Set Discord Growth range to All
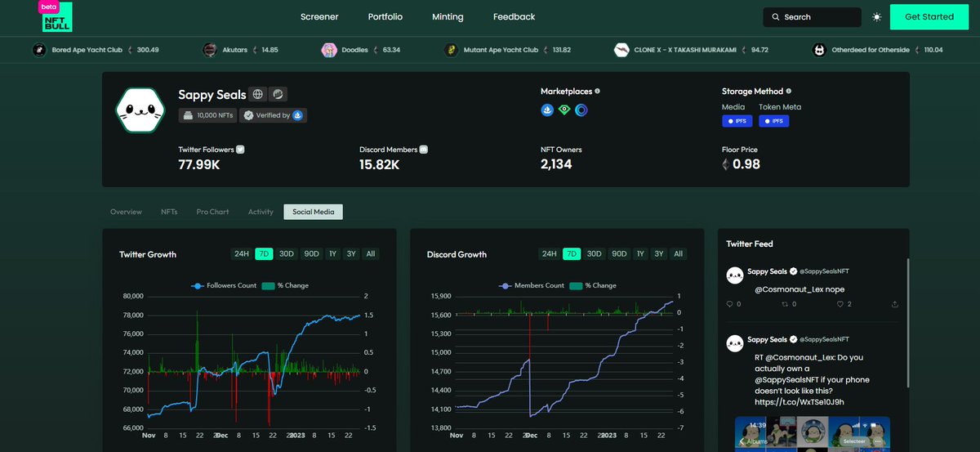Image resolution: width=980 pixels, height=452 pixels. click(x=679, y=254)
